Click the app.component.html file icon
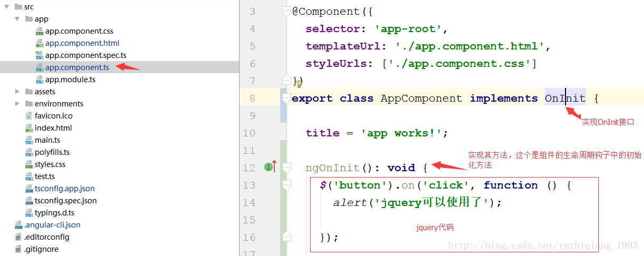644x256 pixels. [39, 44]
